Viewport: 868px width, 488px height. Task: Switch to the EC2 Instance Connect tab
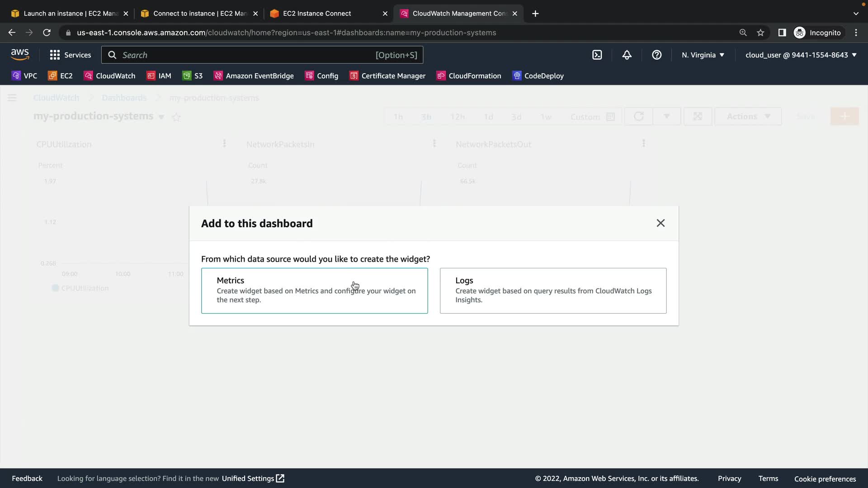(316, 14)
